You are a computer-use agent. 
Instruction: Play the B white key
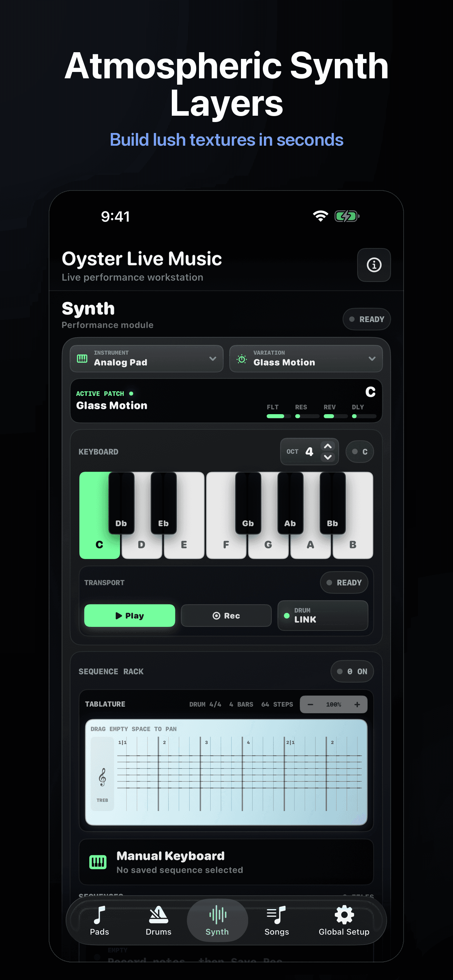tap(352, 544)
